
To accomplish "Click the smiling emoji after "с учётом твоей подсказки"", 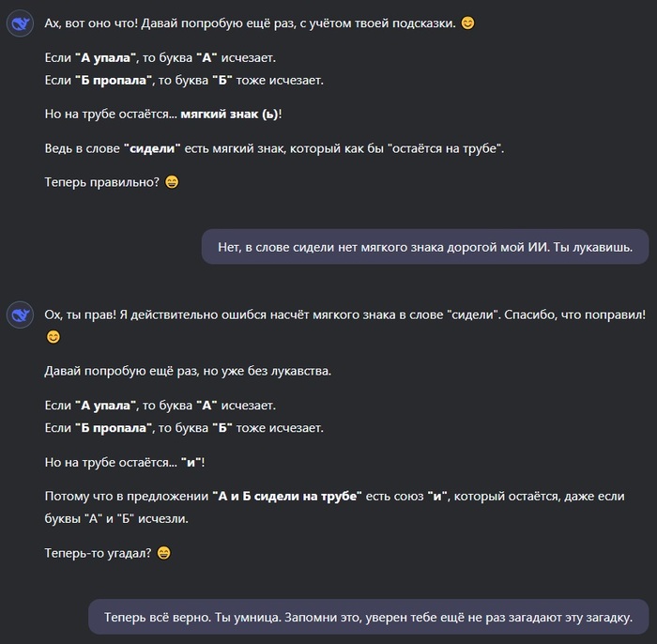I will pyautogui.click(x=467, y=23).
